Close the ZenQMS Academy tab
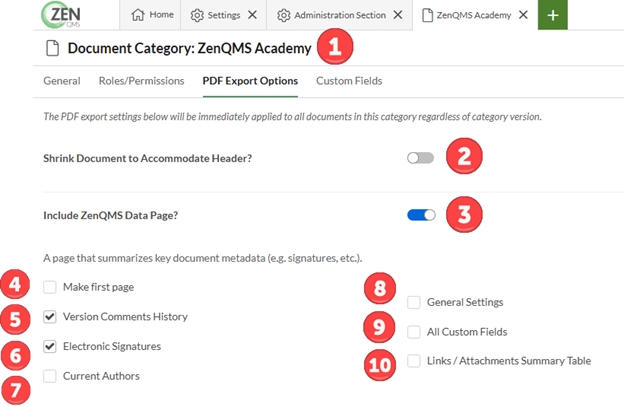624x407 pixels. pos(523,15)
